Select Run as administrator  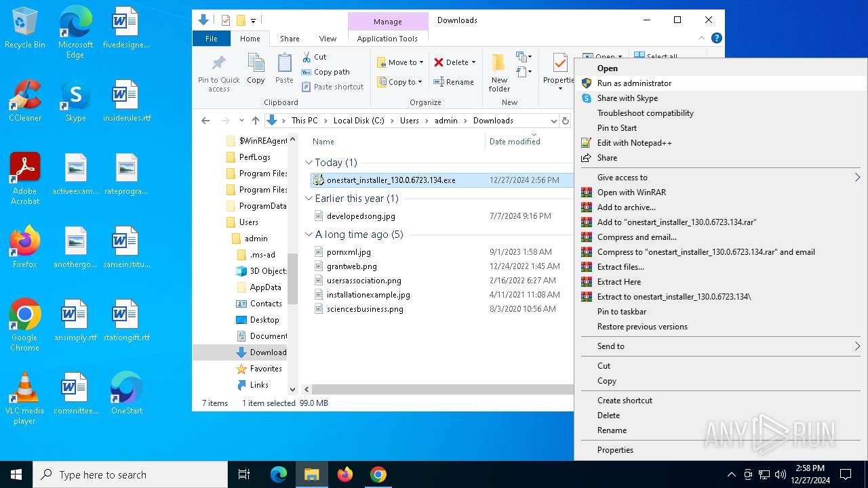pos(721,83)
